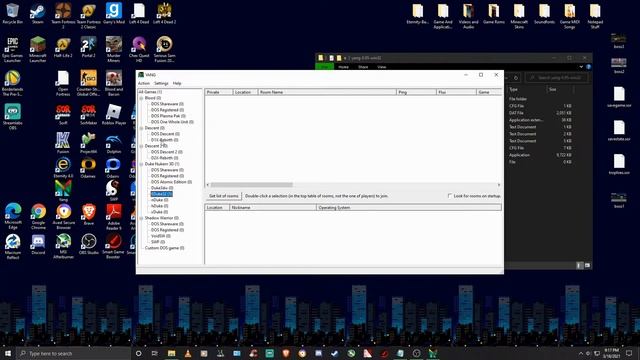Click the taskbar search box
The image size is (640, 360).
tap(73, 353)
